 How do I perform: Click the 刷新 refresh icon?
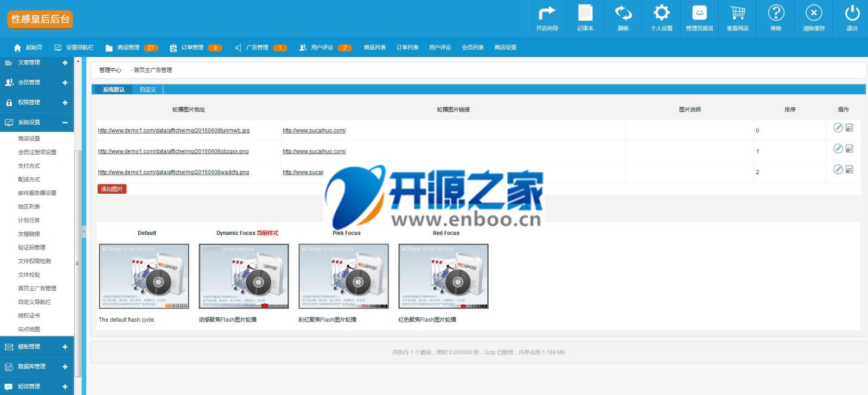point(623,13)
